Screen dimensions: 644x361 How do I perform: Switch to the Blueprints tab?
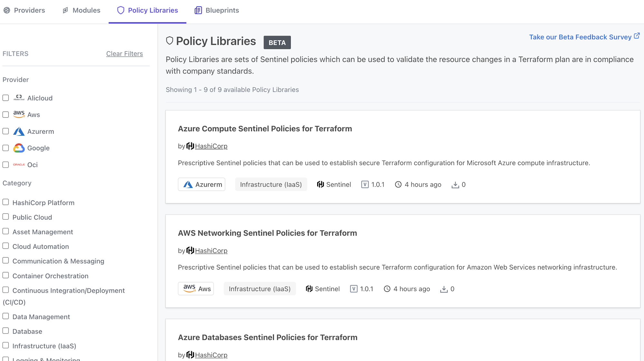click(222, 10)
